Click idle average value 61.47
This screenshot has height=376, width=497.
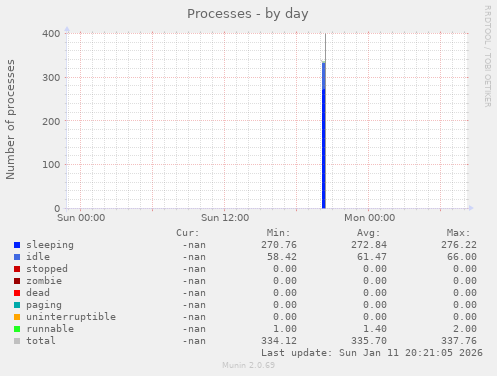coord(372,257)
